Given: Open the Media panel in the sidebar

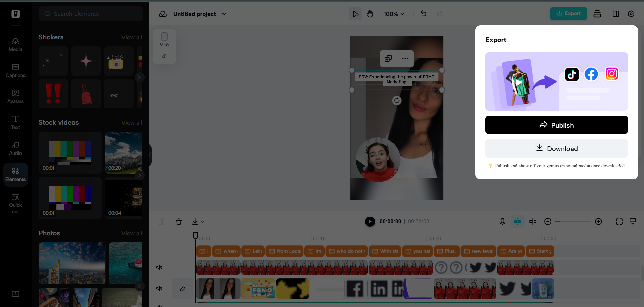Looking at the screenshot, I should pyautogui.click(x=15, y=44).
